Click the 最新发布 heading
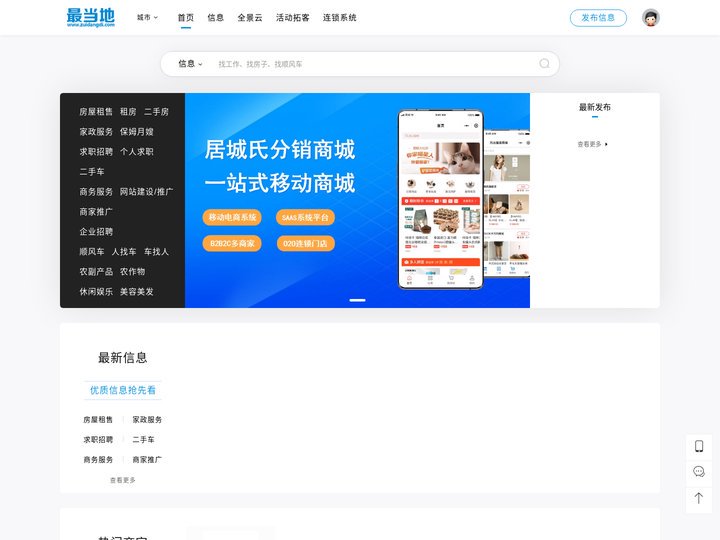 (595, 107)
